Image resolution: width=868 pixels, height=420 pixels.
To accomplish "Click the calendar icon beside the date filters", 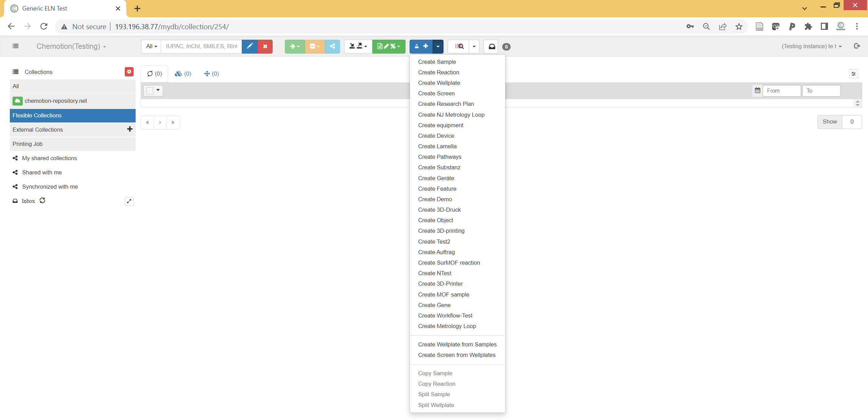I will 757,91.
